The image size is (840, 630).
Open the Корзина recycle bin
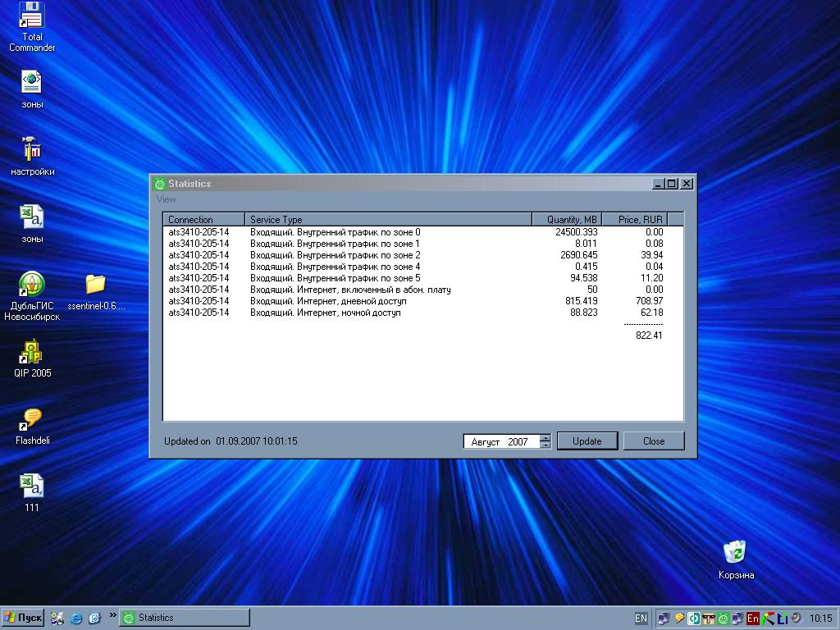(735, 552)
